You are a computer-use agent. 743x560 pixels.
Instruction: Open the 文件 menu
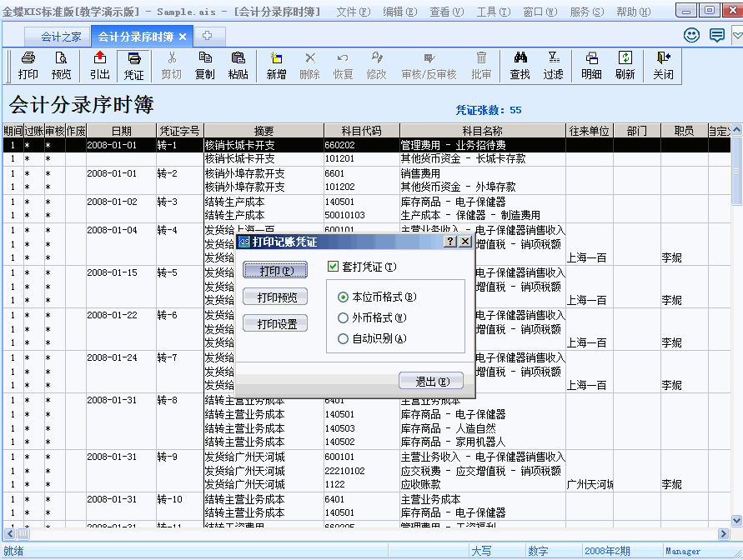tap(353, 12)
